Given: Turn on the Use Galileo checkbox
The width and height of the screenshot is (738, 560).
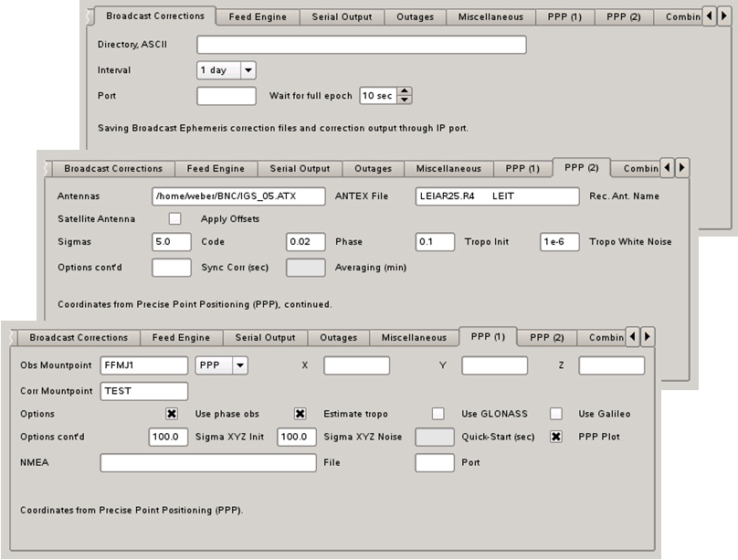Looking at the screenshot, I should point(555,414).
